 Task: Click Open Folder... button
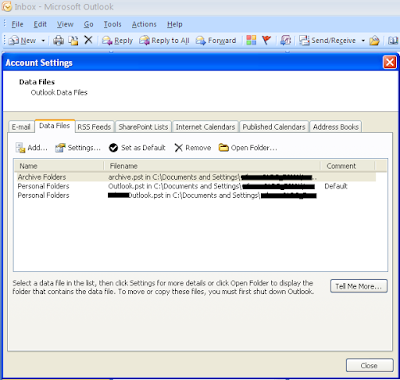pyautogui.click(x=248, y=148)
